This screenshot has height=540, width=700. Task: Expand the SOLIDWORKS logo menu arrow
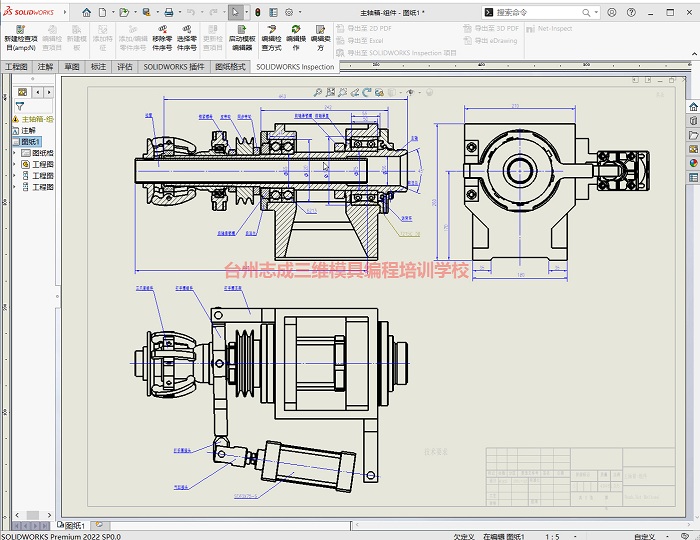click(x=65, y=12)
